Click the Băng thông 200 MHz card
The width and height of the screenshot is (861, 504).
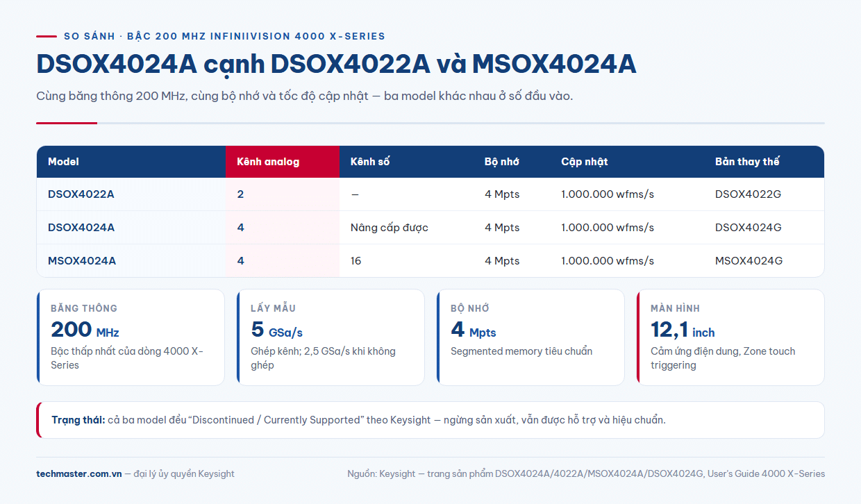click(x=131, y=337)
